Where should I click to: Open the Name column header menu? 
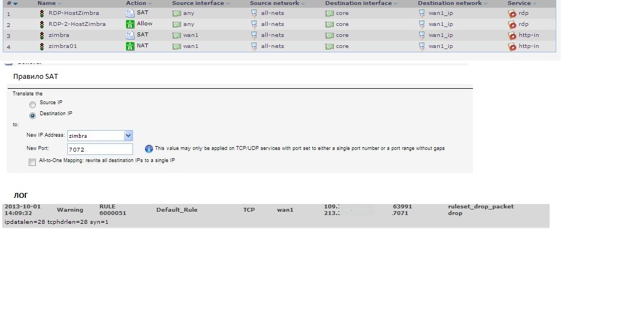click(60, 4)
